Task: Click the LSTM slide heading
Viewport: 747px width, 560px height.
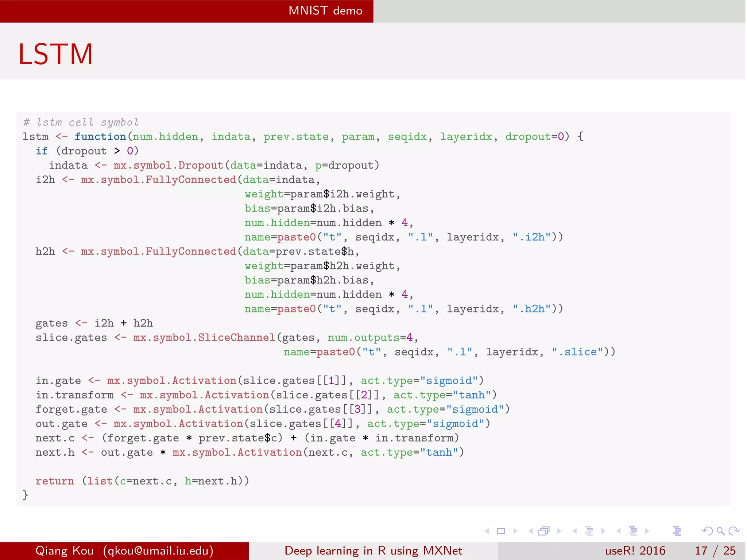Action: 56,54
